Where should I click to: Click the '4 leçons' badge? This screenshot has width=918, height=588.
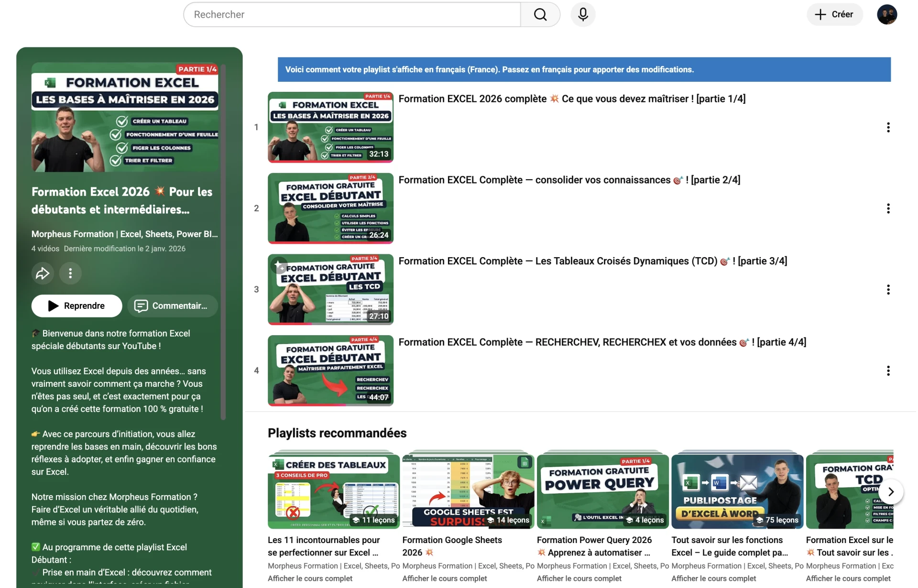(645, 520)
